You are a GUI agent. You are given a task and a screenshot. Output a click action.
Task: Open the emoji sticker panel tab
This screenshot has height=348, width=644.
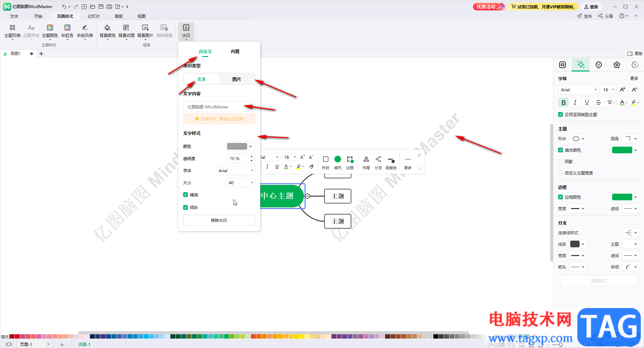click(599, 65)
